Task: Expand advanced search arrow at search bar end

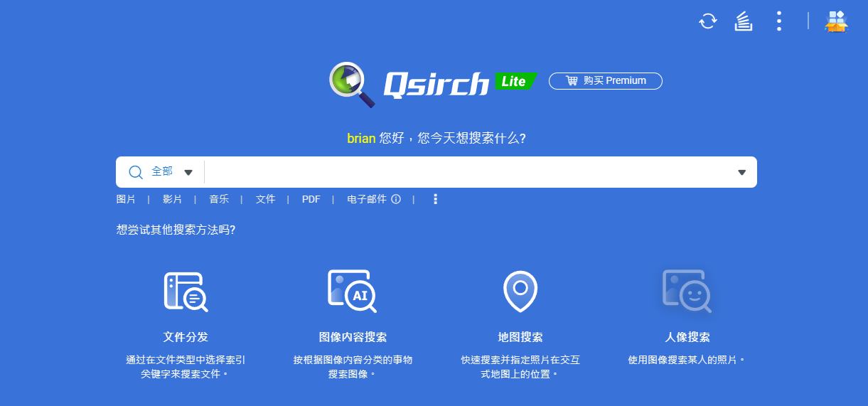Action: coord(741,172)
